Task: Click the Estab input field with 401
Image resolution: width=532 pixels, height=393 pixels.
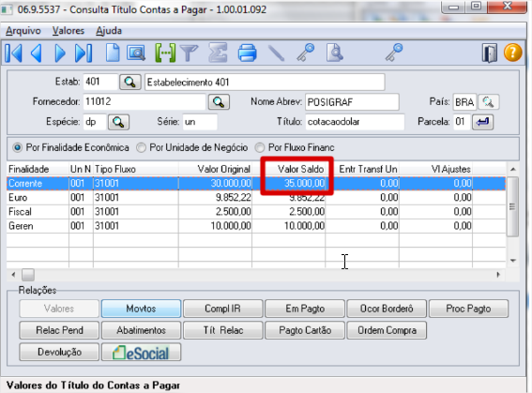Action: click(100, 82)
